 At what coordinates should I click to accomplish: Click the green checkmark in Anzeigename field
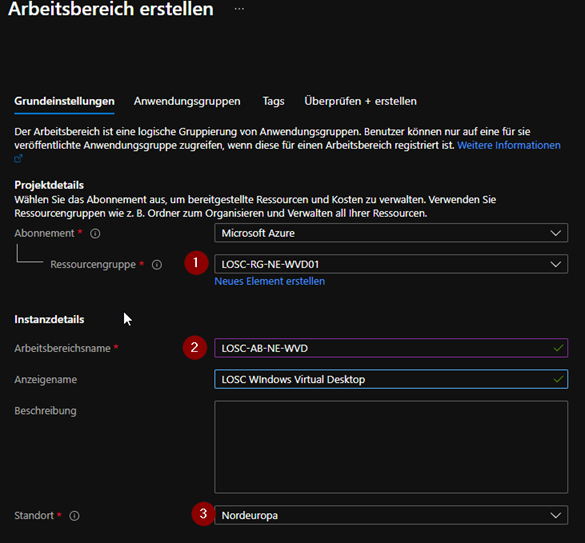[x=558, y=380]
